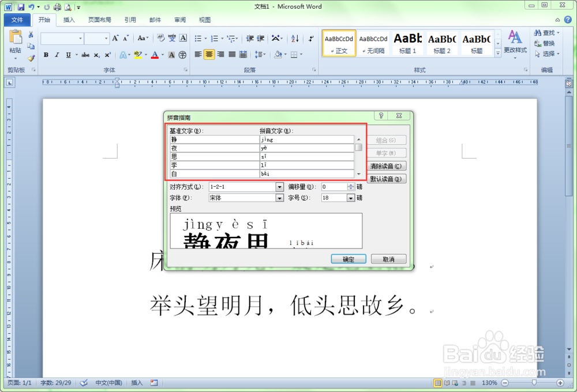Click the Bullets list icon
The height and width of the screenshot is (392, 577).
198,38
